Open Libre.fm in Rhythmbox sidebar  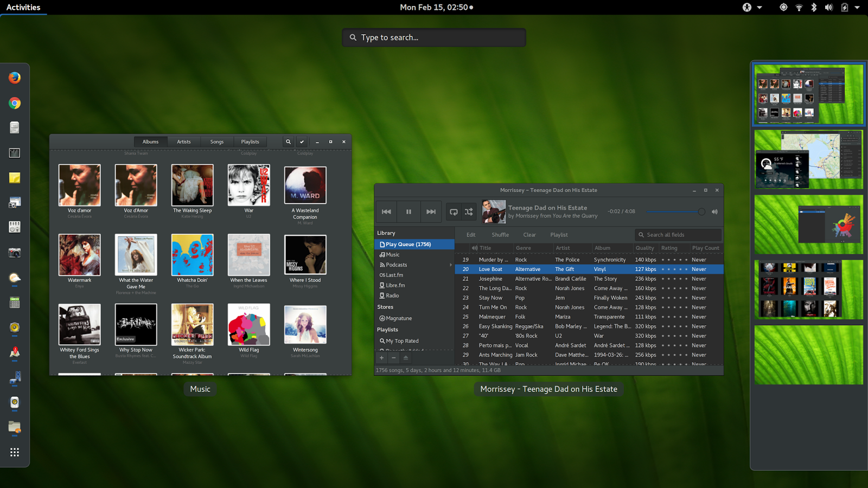tap(392, 285)
